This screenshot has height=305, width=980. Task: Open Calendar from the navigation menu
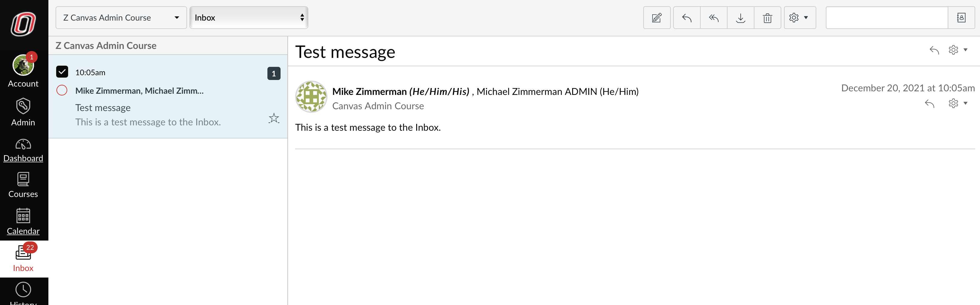[x=23, y=221]
